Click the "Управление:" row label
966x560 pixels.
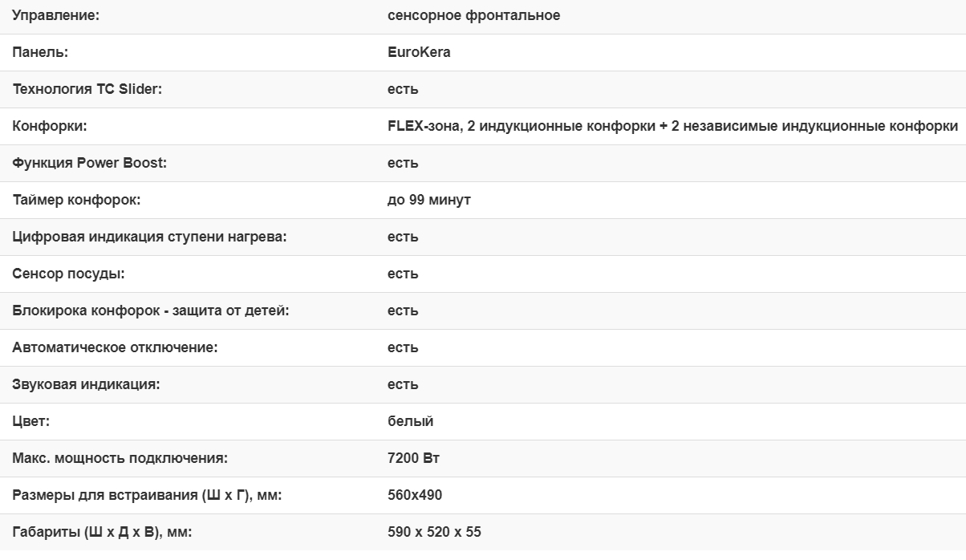pyautogui.click(x=56, y=15)
